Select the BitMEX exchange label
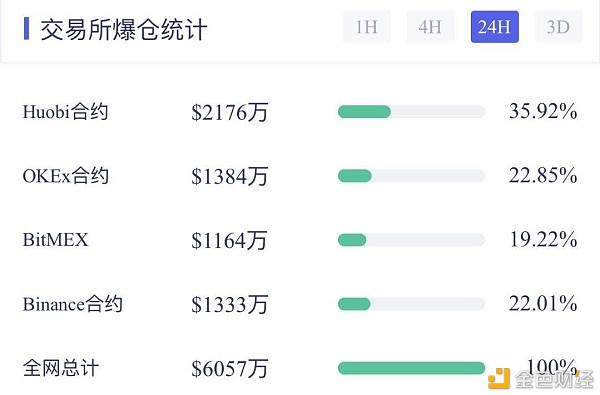The height and width of the screenshot is (395, 600). (x=55, y=240)
